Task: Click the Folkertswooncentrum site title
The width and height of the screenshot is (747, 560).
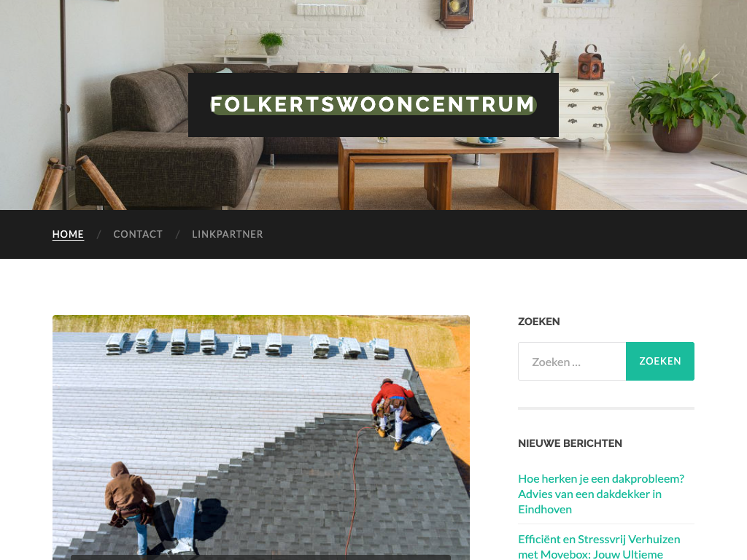Action: click(373, 105)
